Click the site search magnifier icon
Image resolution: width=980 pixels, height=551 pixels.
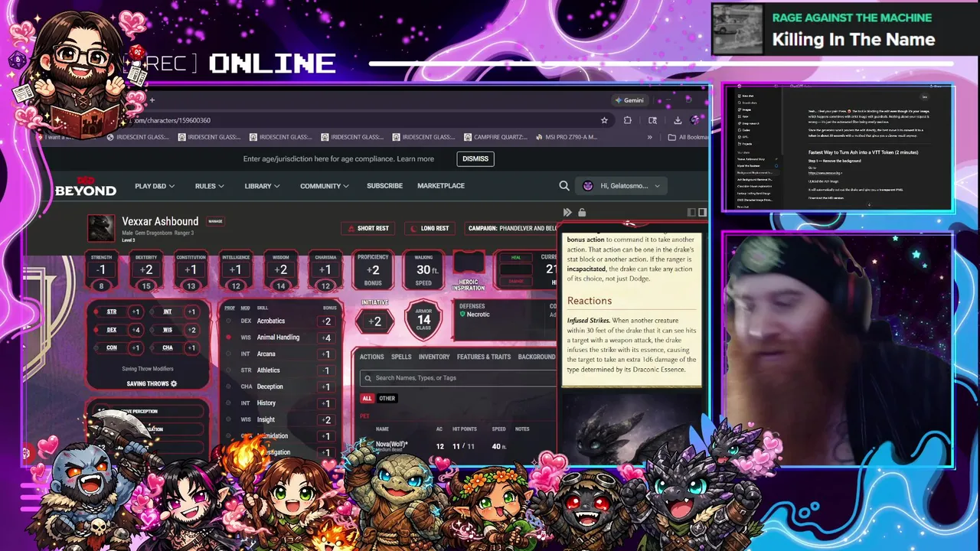tap(564, 185)
